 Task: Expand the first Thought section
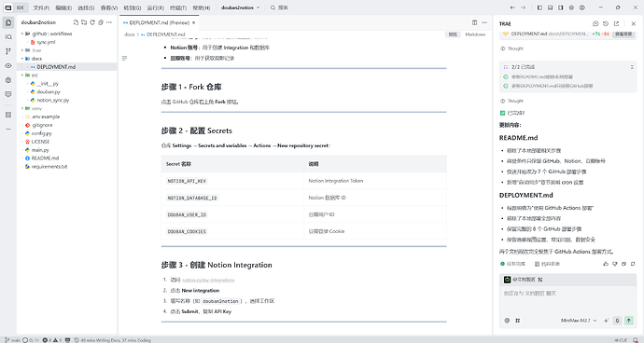[x=511, y=48]
